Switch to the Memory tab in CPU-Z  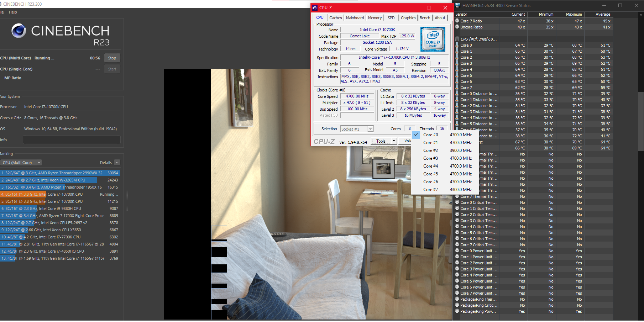tap(375, 18)
